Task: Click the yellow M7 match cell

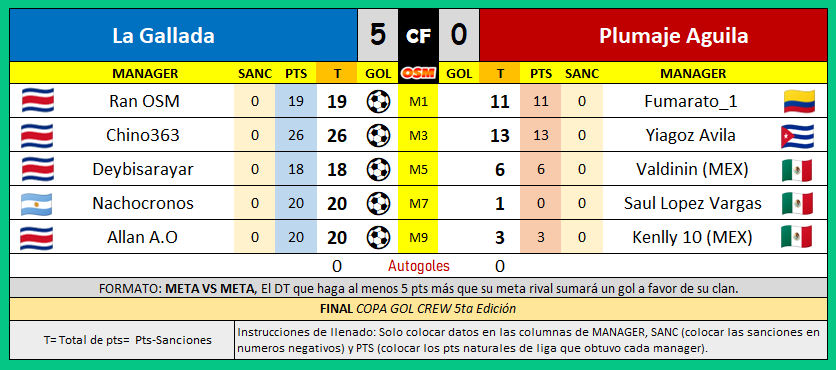Action: pos(418,203)
